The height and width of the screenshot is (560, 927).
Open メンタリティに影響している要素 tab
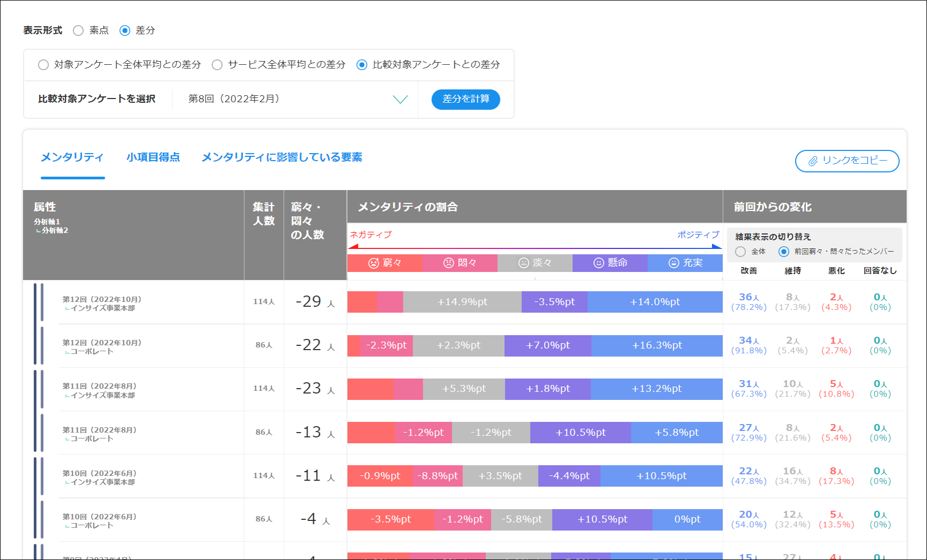pyautogui.click(x=282, y=157)
